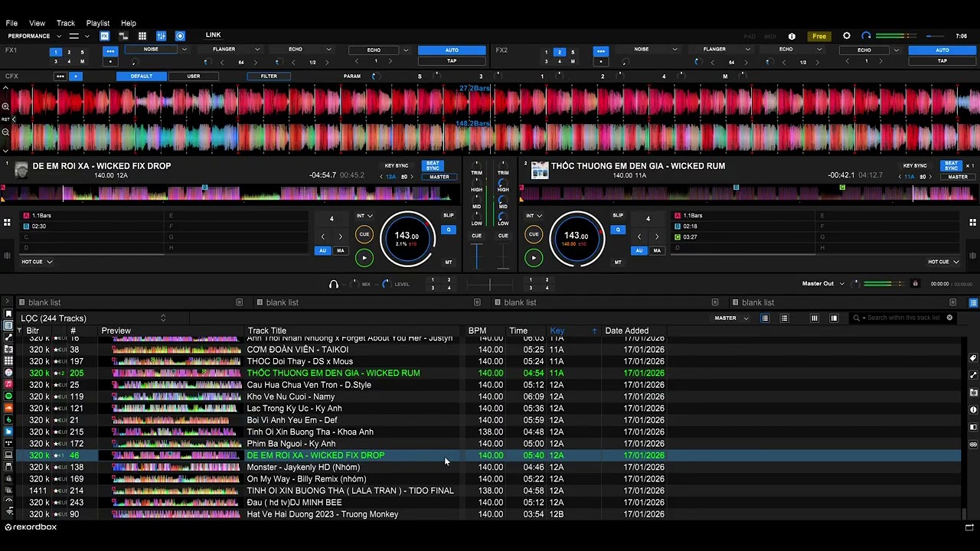The image size is (980, 551).
Task: Toggle BEAT SYNC on deck 2
Action: (951, 165)
